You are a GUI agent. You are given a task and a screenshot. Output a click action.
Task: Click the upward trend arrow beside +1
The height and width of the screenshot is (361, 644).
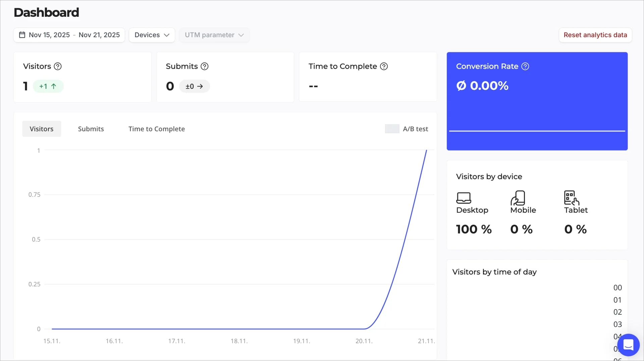(x=53, y=86)
